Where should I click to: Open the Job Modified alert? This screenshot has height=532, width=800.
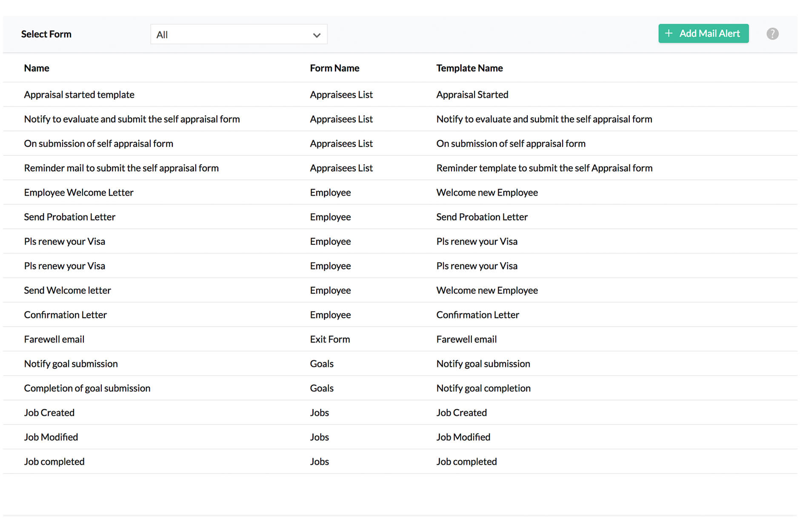coord(51,437)
